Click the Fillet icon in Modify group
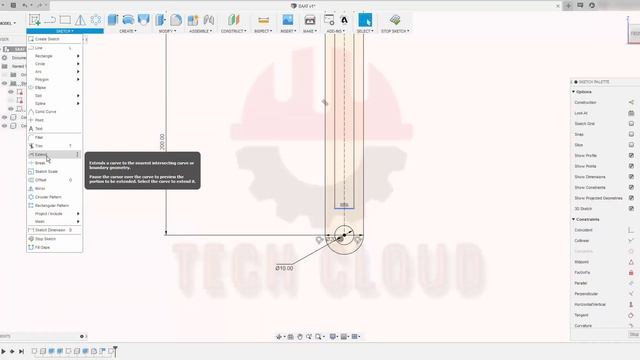Screen dimensions: 640x360 pyautogui.click(x=176, y=20)
